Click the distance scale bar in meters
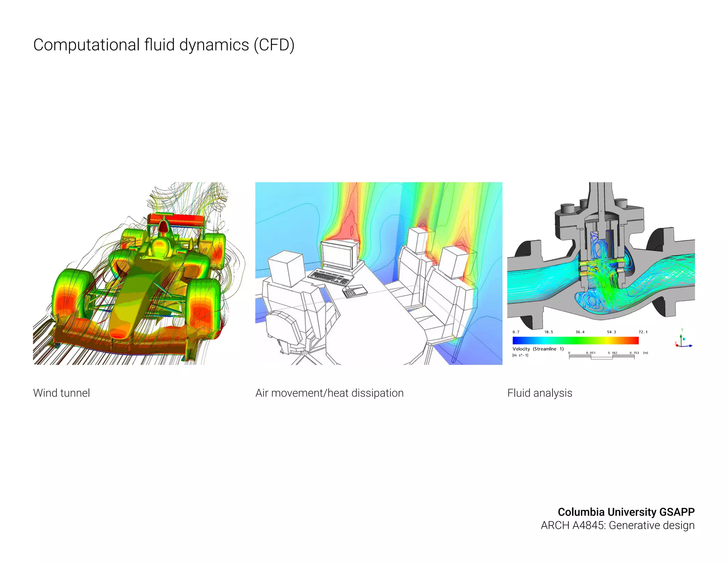The width and height of the screenshot is (728, 562). click(x=601, y=356)
